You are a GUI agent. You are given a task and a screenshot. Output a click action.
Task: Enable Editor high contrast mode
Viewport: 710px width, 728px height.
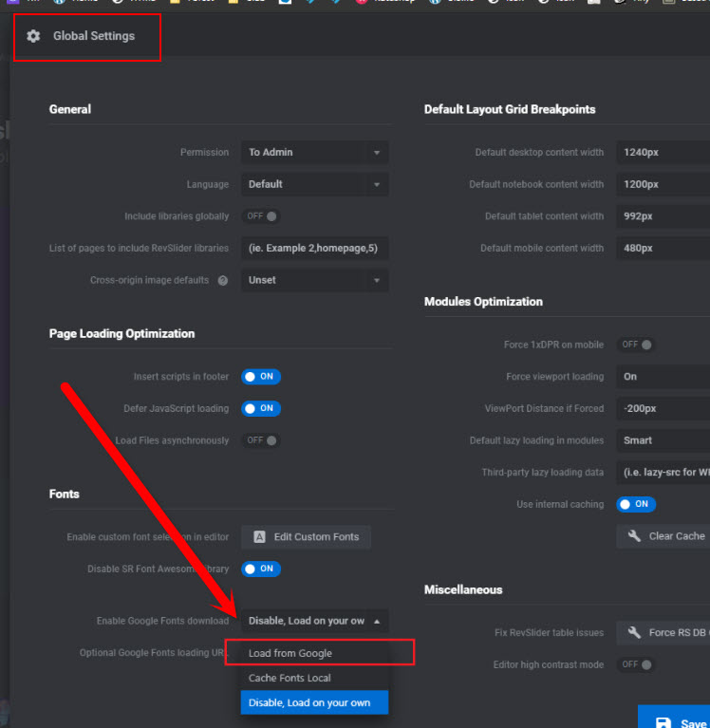[636, 664]
